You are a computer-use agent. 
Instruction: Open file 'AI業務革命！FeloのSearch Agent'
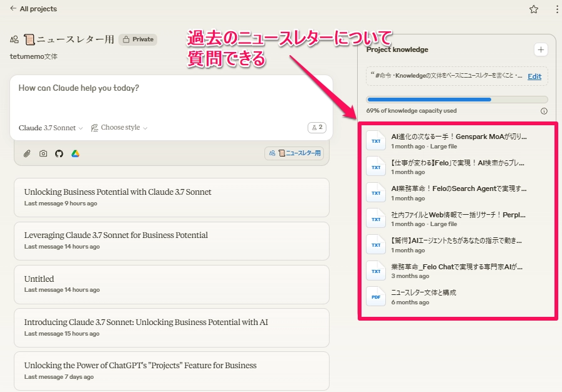tap(456, 193)
